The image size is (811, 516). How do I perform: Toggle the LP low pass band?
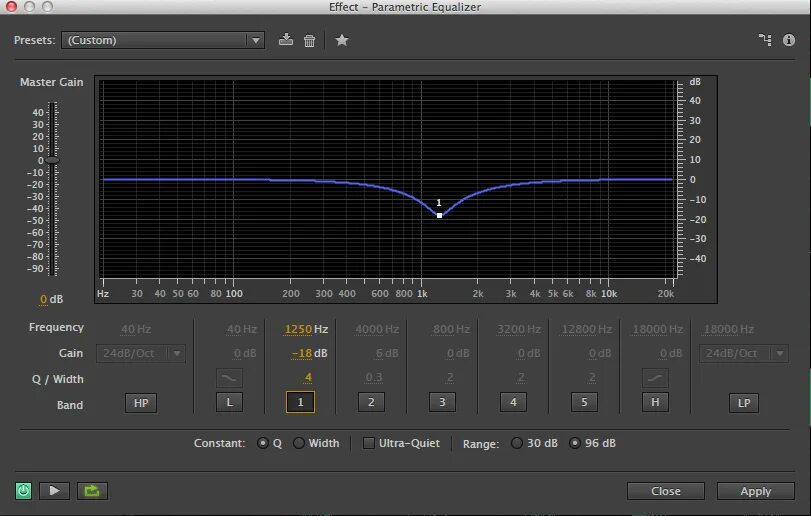(x=744, y=403)
